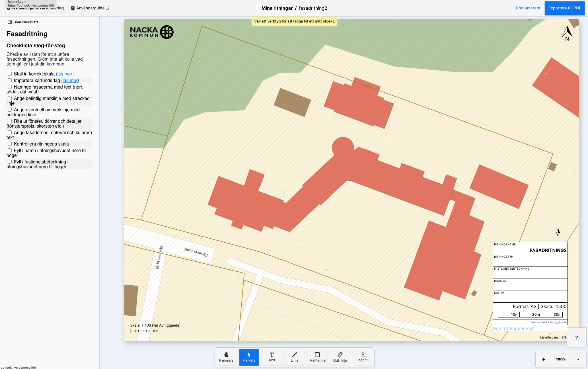Image resolution: width=588 pixels, height=369 pixels.
Task: Choose the Text tool
Action: [x=272, y=357]
